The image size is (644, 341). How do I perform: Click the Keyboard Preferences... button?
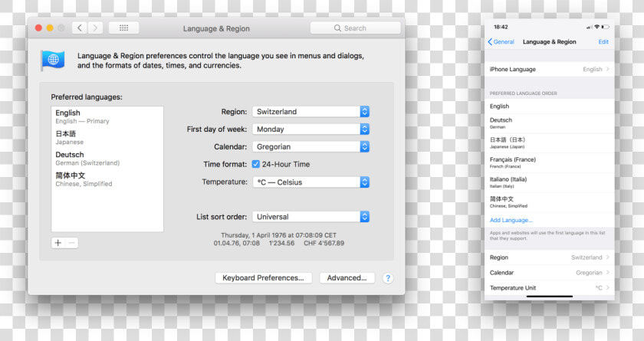click(x=263, y=278)
